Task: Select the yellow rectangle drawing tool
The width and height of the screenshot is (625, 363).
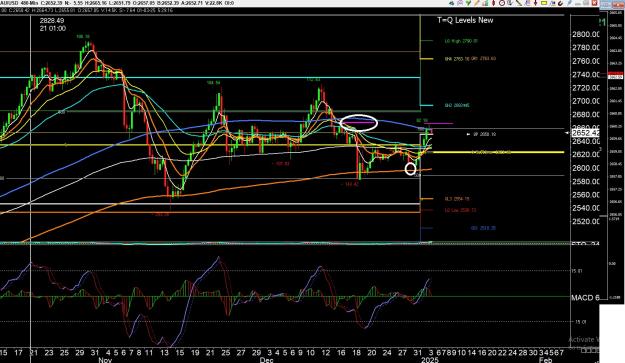Action: [544, 3]
